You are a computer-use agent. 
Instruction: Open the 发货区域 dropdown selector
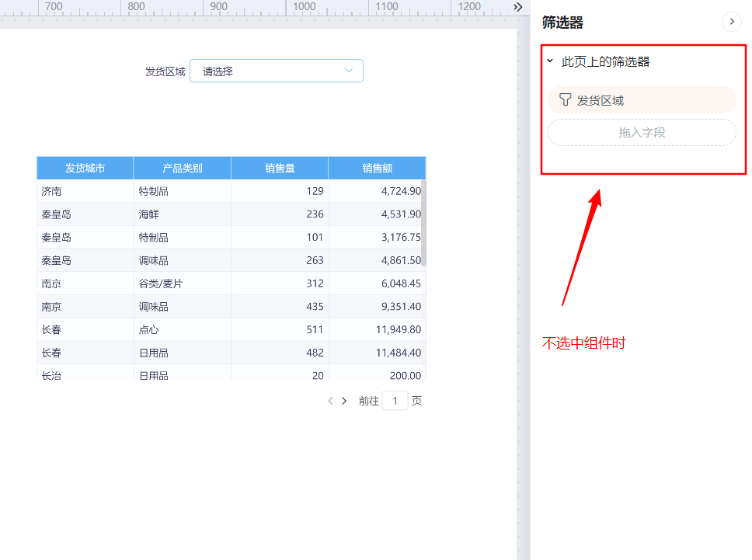pos(277,71)
